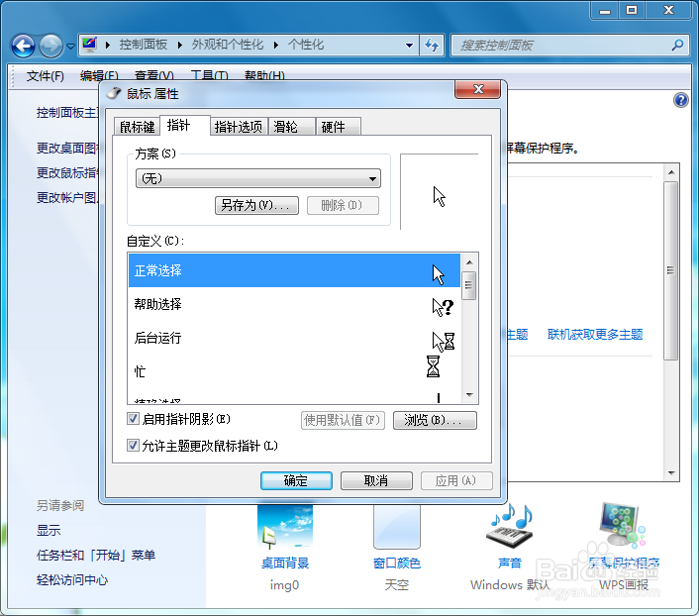
Task: Click the Control Panel icon in address bar
Action: coord(90,45)
